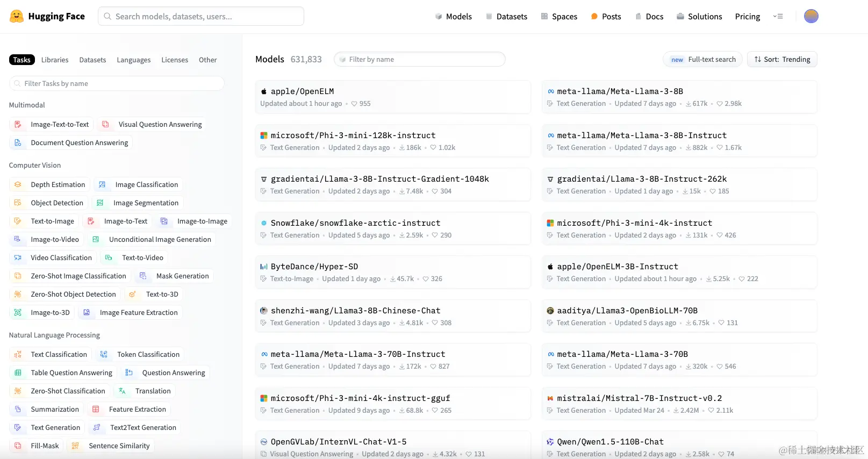
Task: Click the Text-to-Video task icon
Action: [109, 257]
